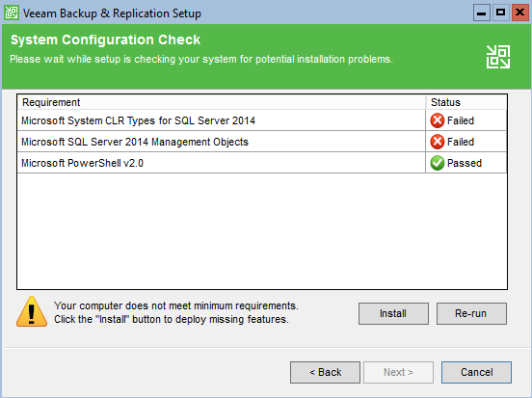Click the Passed status text
This screenshot has height=398, width=532.
[x=465, y=163]
